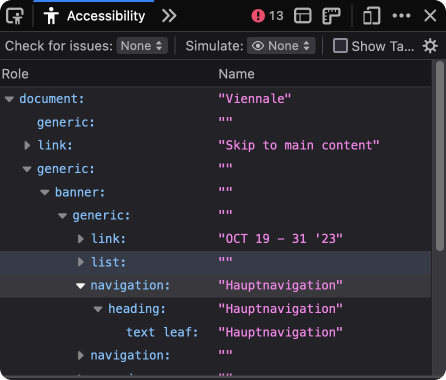
Task: Collapse the Hauptnavigation navigation node
Action: point(80,286)
